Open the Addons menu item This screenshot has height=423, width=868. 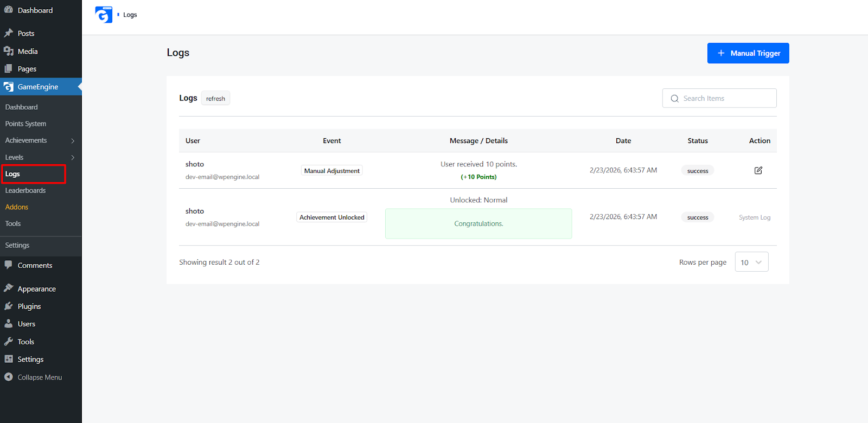(x=17, y=207)
